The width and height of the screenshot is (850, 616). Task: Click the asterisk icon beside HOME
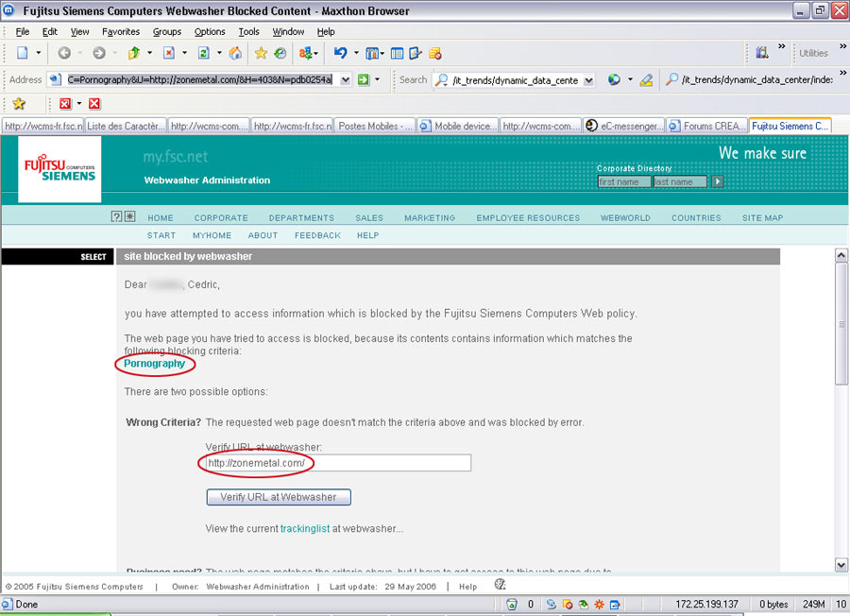coord(130,216)
